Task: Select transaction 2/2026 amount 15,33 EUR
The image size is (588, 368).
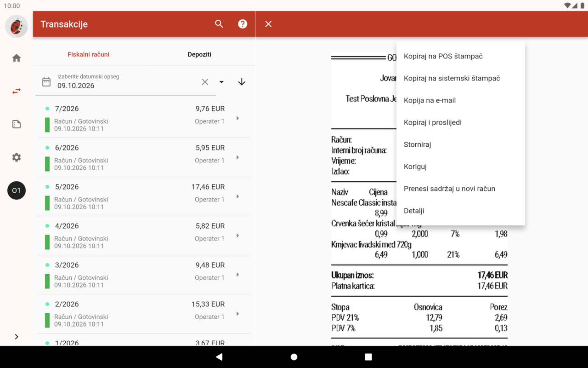Action: click(208, 304)
